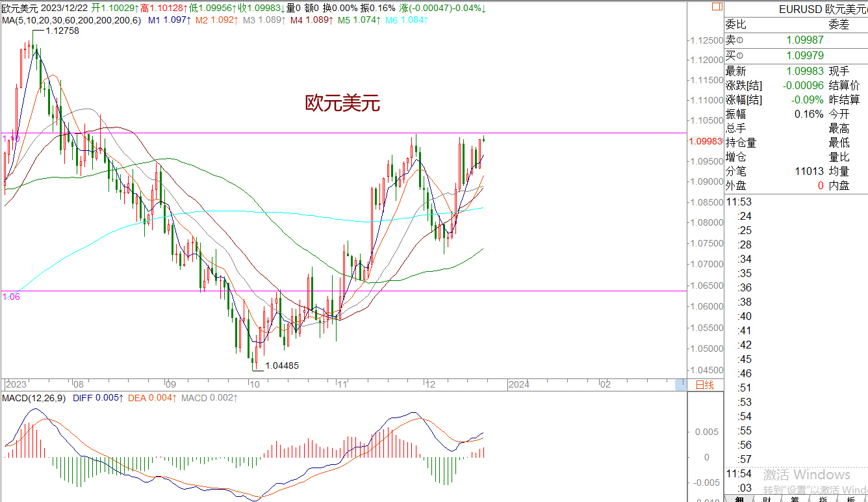Viewport: 868px width, 502px height.
Task: Click the DEA 0.004 value label
Action: (152, 398)
